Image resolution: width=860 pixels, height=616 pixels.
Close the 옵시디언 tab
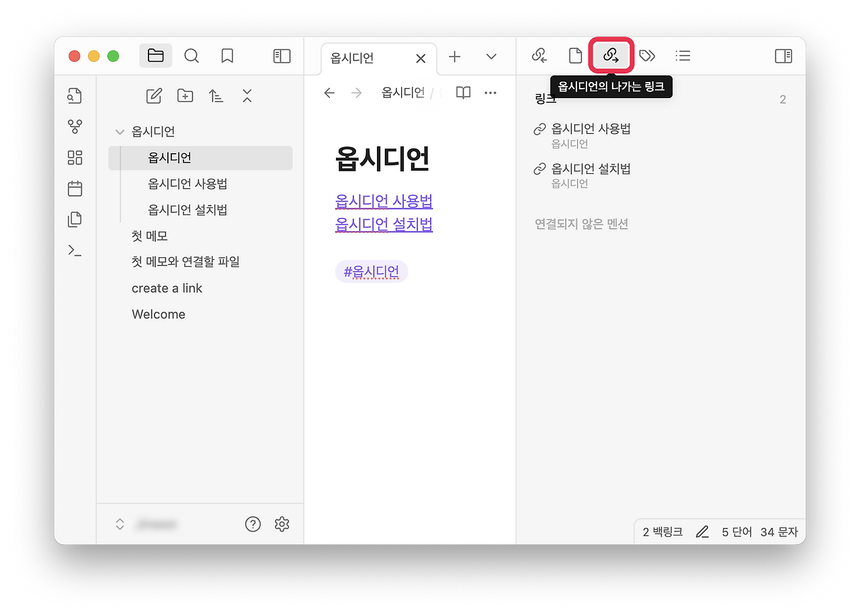tap(421, 58)
